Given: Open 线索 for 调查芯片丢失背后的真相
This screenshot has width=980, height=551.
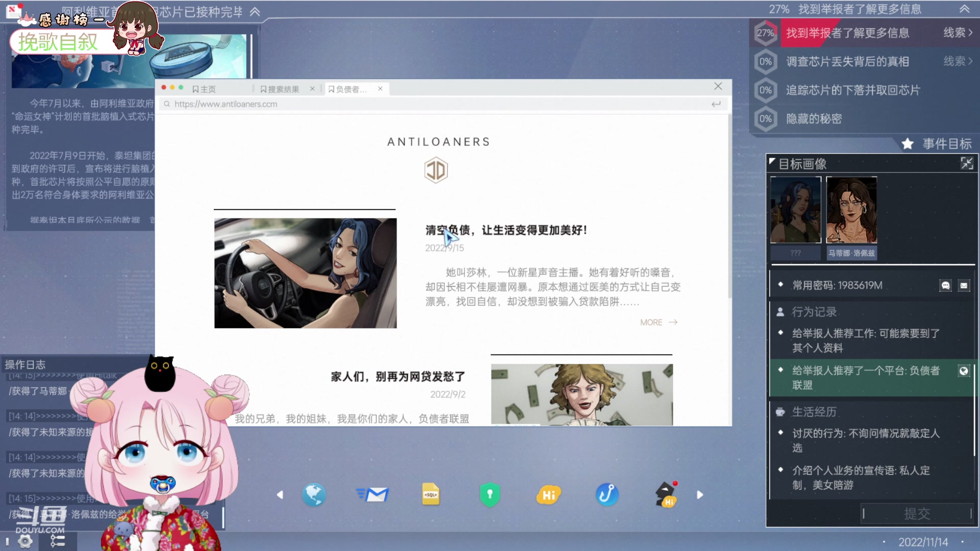Looking at the screenshot, I should (x=958, y=61).
